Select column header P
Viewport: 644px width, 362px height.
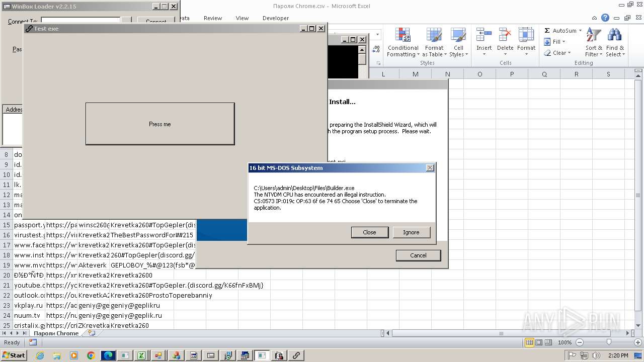512,74
